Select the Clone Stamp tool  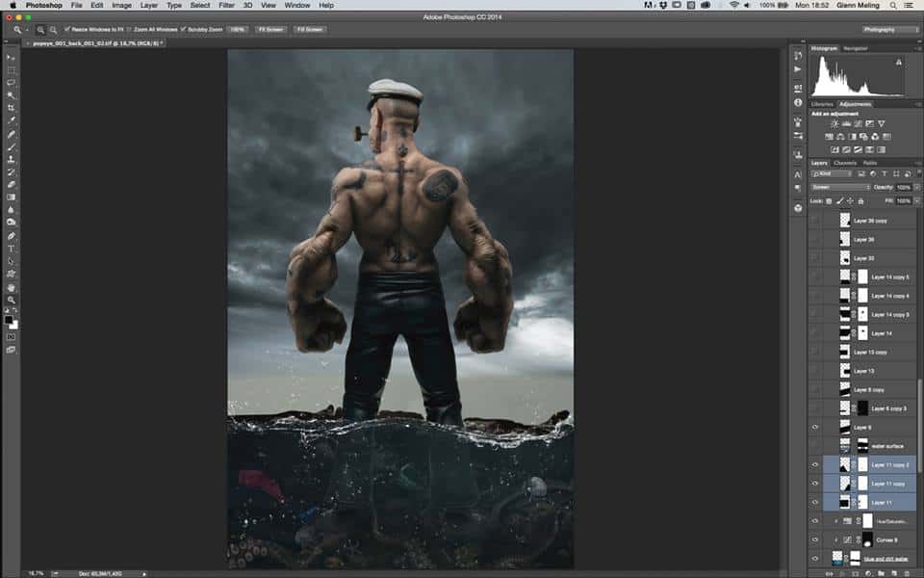coord(12,159)
